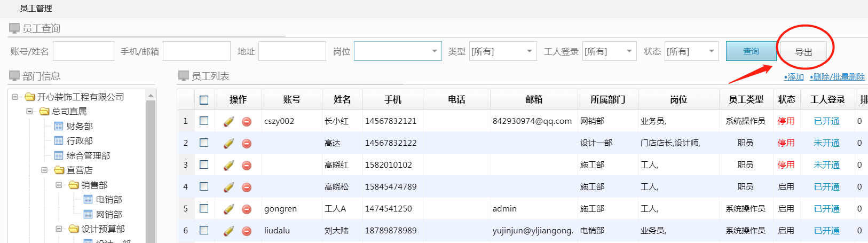Click the 总司直属 folder icon
868x243 pixels.
tap(45, 111)
